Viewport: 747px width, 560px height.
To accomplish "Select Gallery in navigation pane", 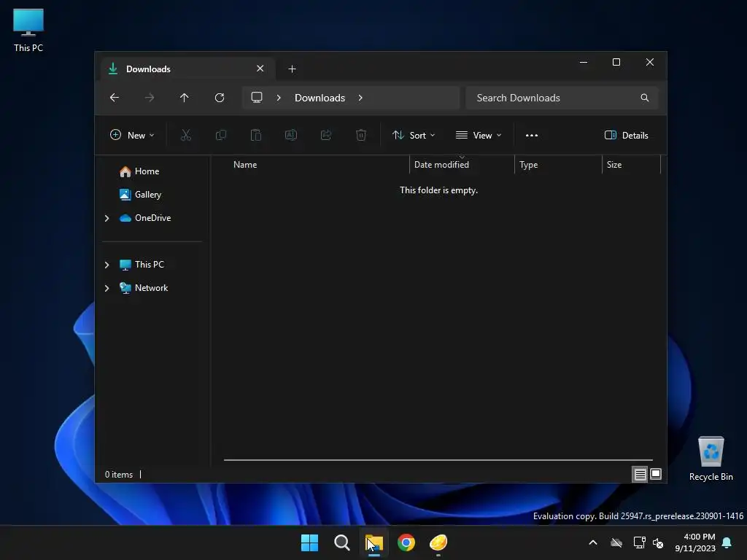I will [x=147, y=194].
